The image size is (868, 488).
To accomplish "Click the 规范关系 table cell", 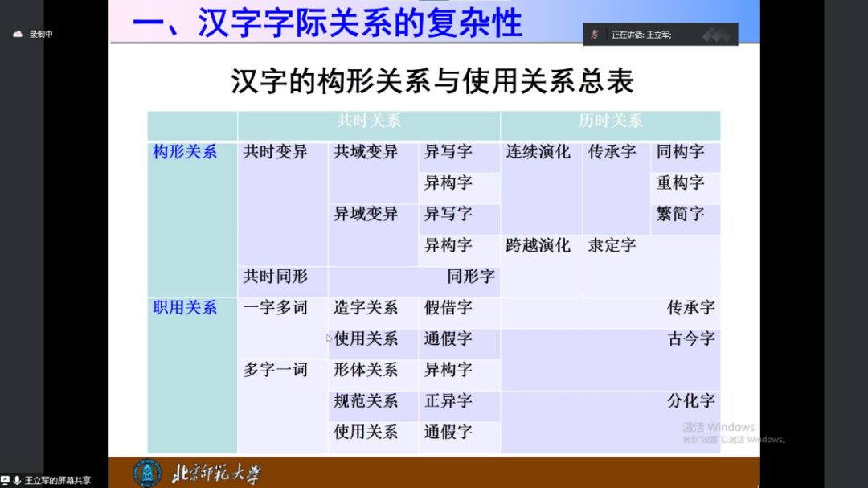I will pos(366,400).
